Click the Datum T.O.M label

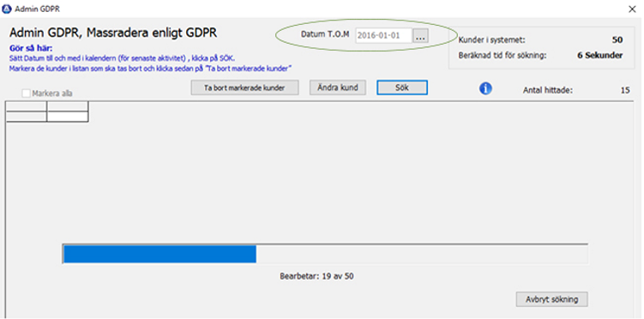325,34
